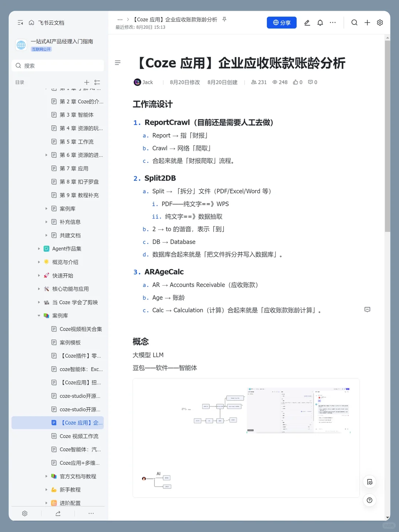Open settings gear in top right header

[x=380, y=23]
